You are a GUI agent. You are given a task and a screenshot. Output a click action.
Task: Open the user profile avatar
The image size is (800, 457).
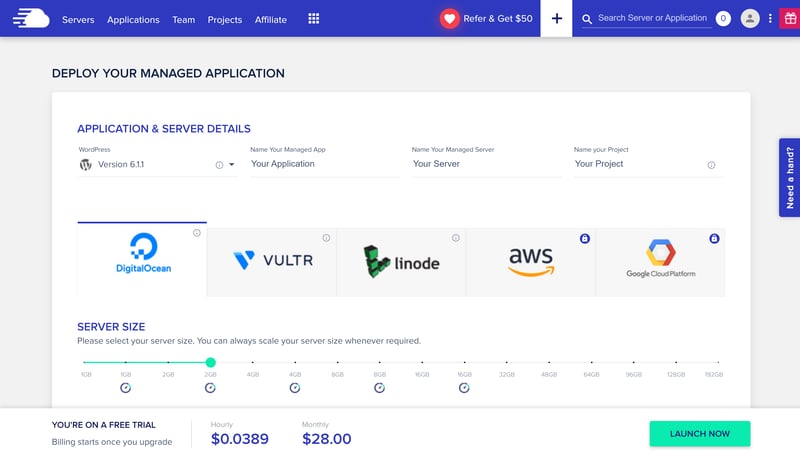(750, 19)
